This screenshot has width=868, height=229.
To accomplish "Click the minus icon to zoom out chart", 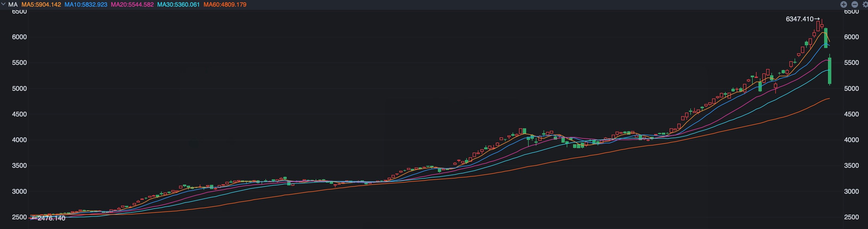I will 855,4.
